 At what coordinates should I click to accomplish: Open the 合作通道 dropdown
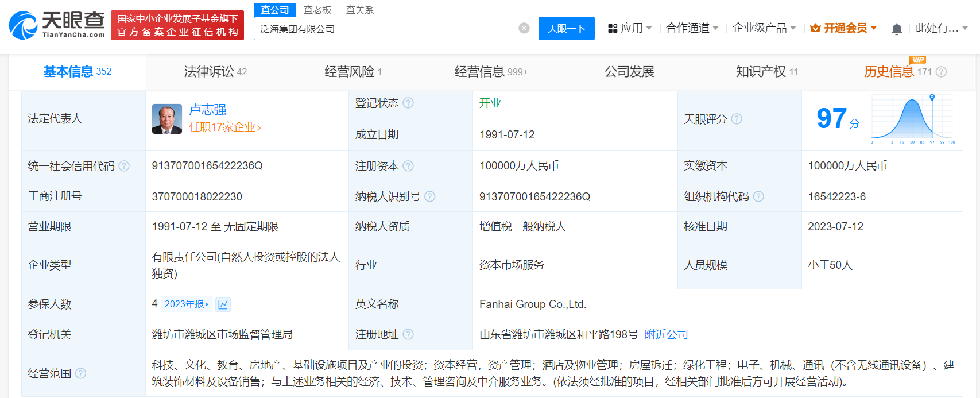coord(692,28)
